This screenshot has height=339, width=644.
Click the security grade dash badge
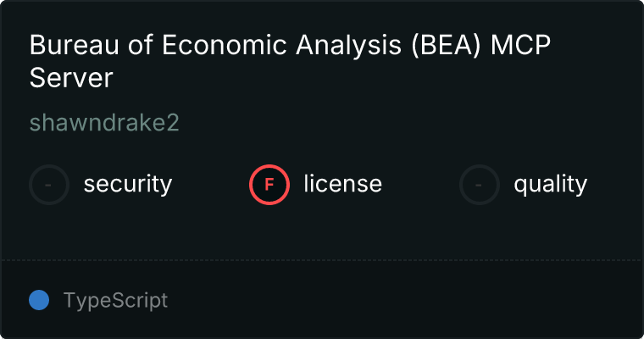[x=49, y=184]
